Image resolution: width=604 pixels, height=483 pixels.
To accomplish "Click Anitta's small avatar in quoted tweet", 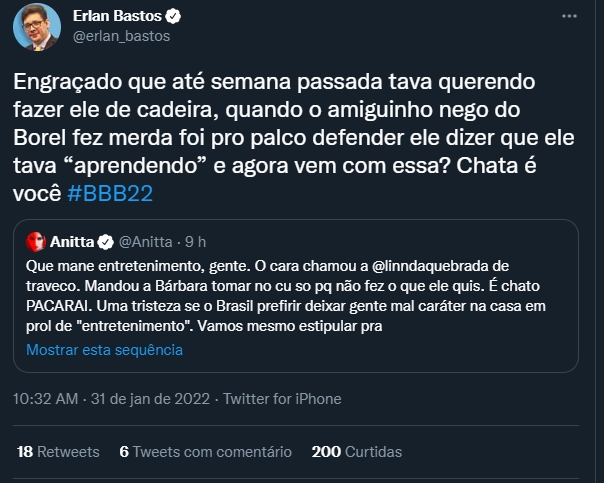I will (35, 241).
